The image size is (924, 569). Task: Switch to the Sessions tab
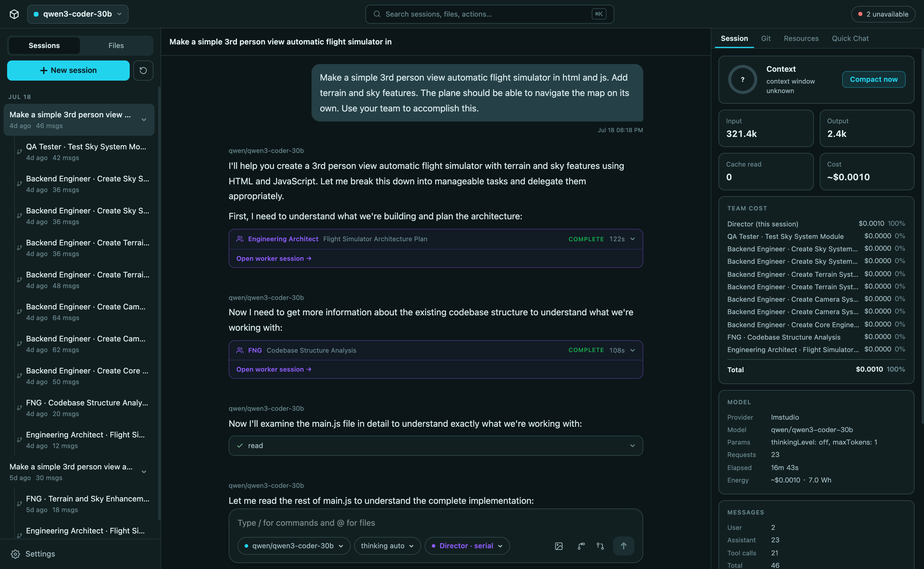click(44, 46)
